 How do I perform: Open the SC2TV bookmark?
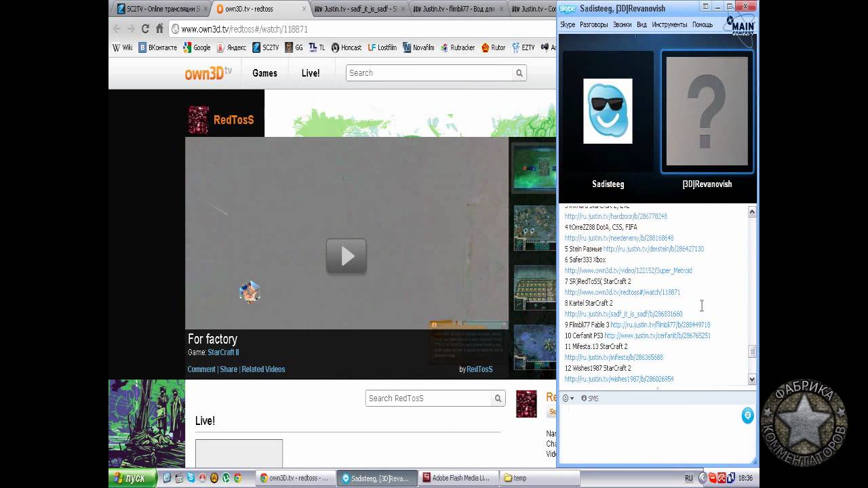pos(265,47)
